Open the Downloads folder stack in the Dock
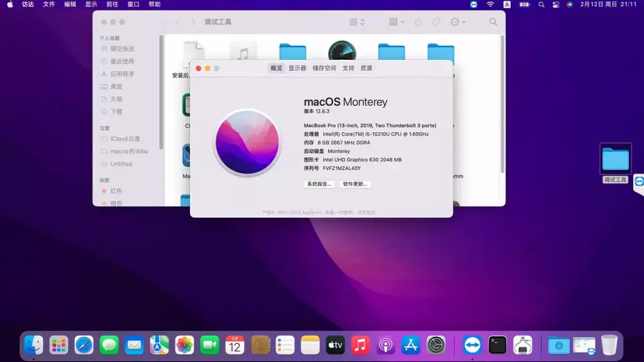The image size is (644, 362). (x=558, y=346)
